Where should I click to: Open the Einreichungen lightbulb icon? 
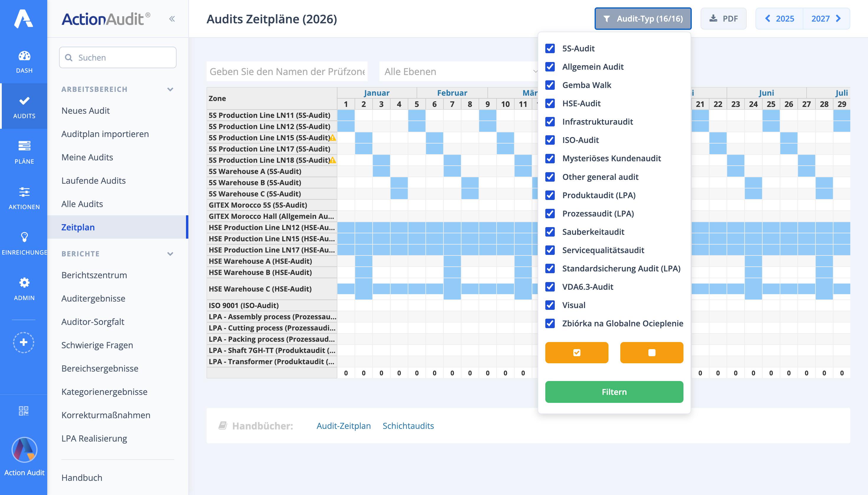coord(24,237)
